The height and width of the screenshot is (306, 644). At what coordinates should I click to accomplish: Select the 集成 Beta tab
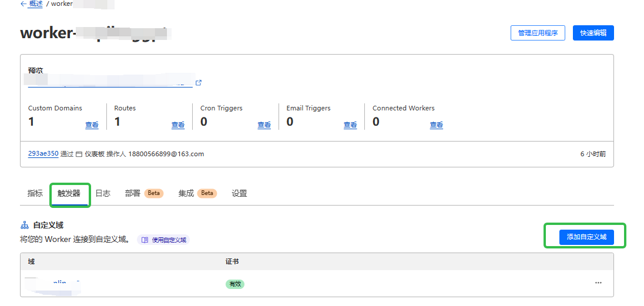[x=197, y=193]
